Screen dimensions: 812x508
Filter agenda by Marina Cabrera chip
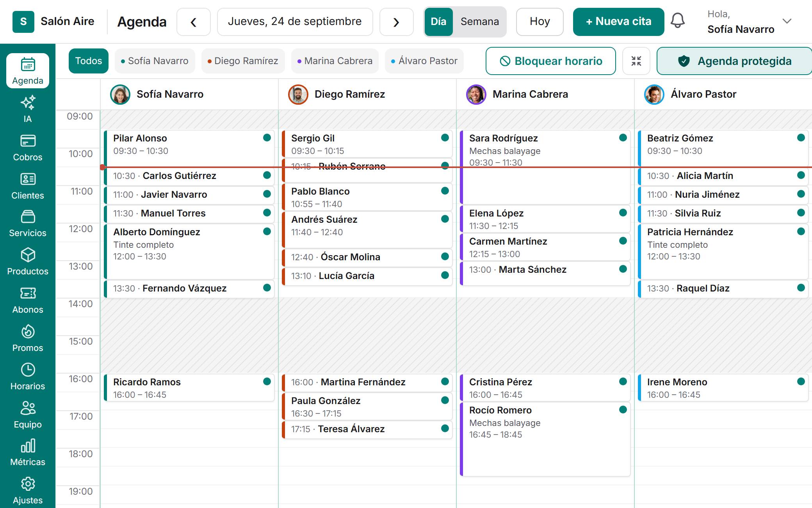point(335,61)
